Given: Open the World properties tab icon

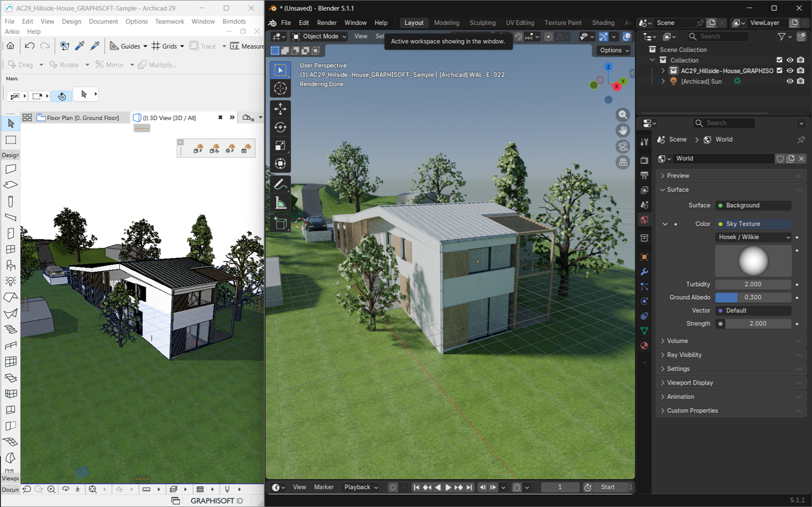Looking at the screenshot, I should (644, 220).
